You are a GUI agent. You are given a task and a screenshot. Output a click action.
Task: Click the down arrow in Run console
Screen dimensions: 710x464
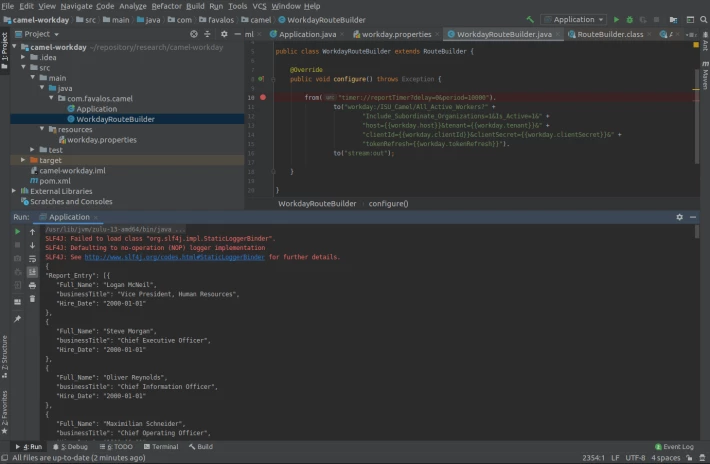32,245
